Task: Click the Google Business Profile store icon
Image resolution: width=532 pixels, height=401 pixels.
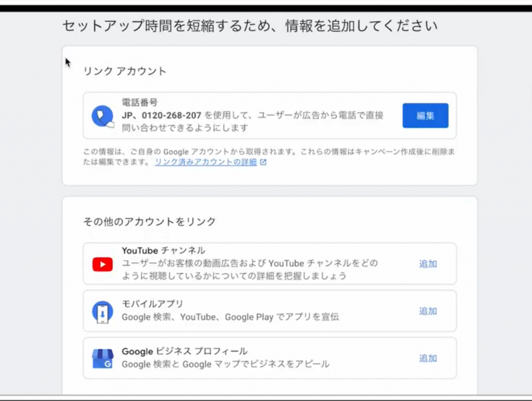Action: coord(102,358)
